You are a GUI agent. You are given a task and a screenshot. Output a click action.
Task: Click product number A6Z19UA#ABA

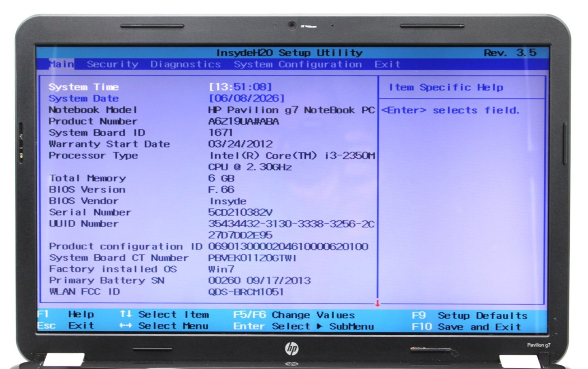coord(244,122)
